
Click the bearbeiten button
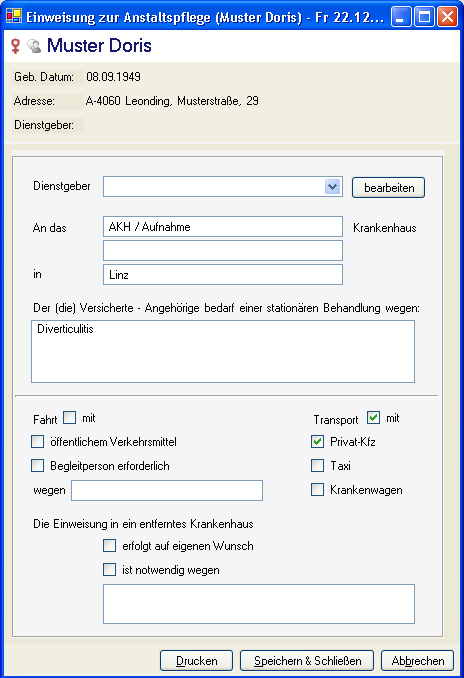coord(388,188)
